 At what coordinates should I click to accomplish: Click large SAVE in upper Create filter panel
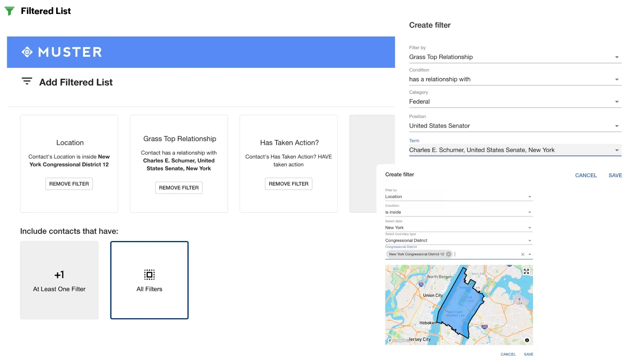point(615,176)
